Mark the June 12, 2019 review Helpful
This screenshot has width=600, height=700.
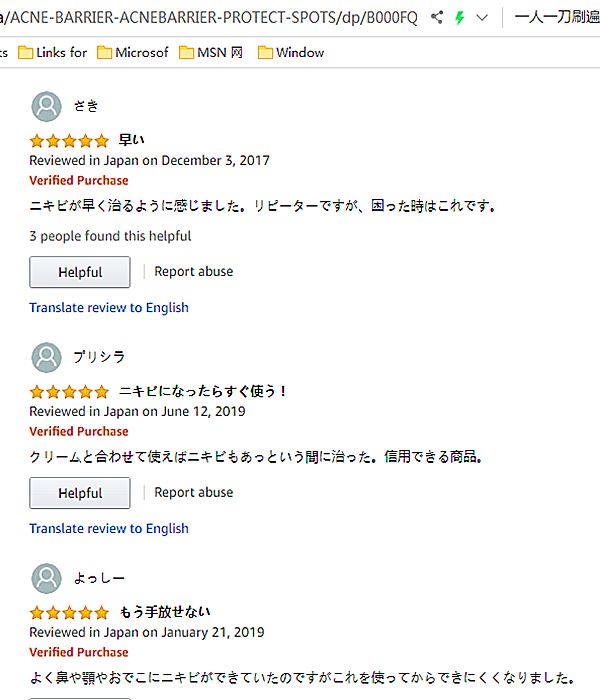[80, 493]
